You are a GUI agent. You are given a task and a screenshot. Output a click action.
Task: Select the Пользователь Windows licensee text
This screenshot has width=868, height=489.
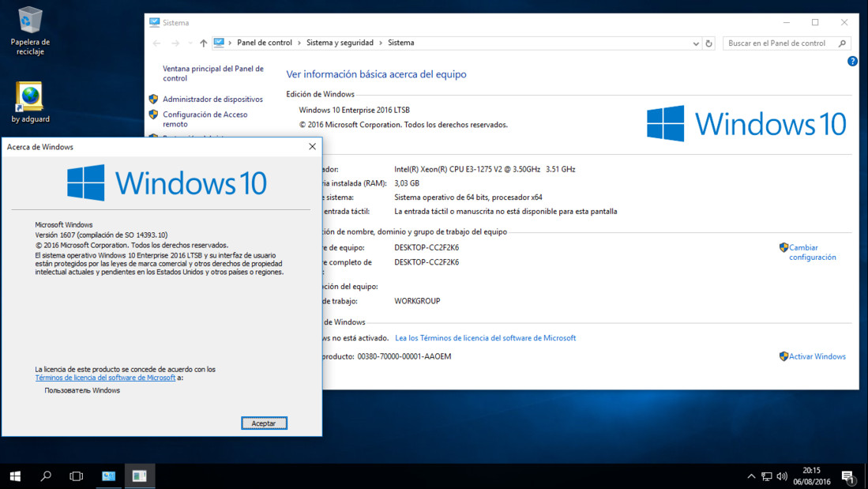[x=82, y=390]
